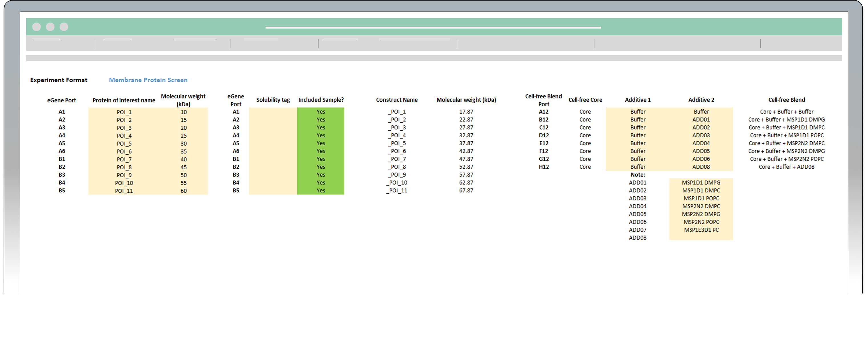Open Included Sample Yes cell for B5
Image resolution: width=868 pixels, height=340 pixels.
click(320, 191)
